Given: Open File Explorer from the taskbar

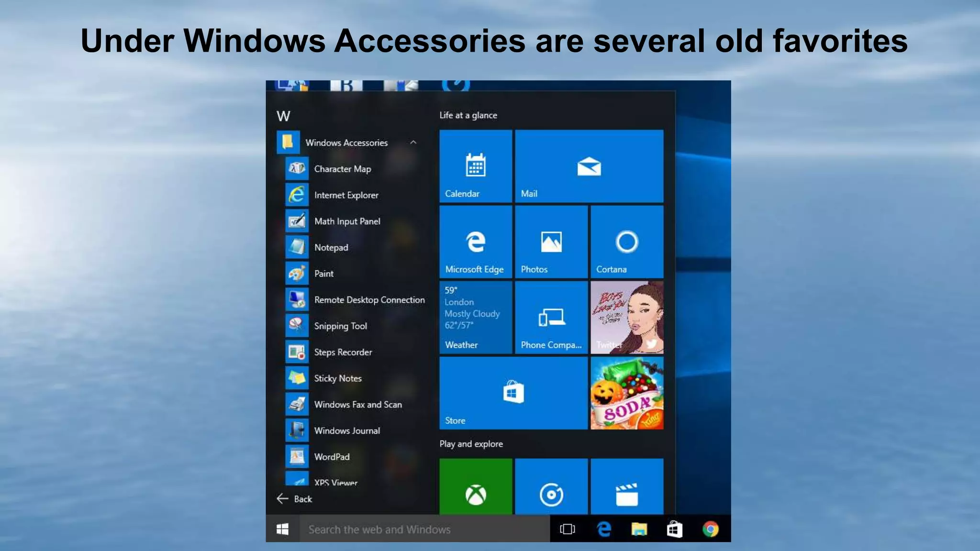Looking at the screenshot, I should pyautogui.click(x=639, y=529).
